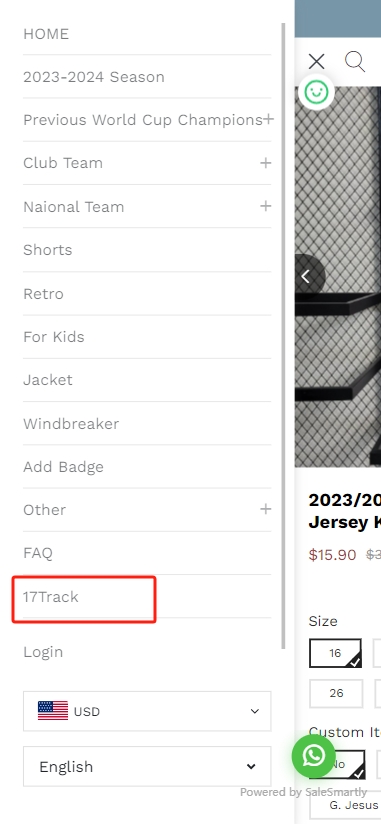Open the 17Track link

[x=50, y=596]
